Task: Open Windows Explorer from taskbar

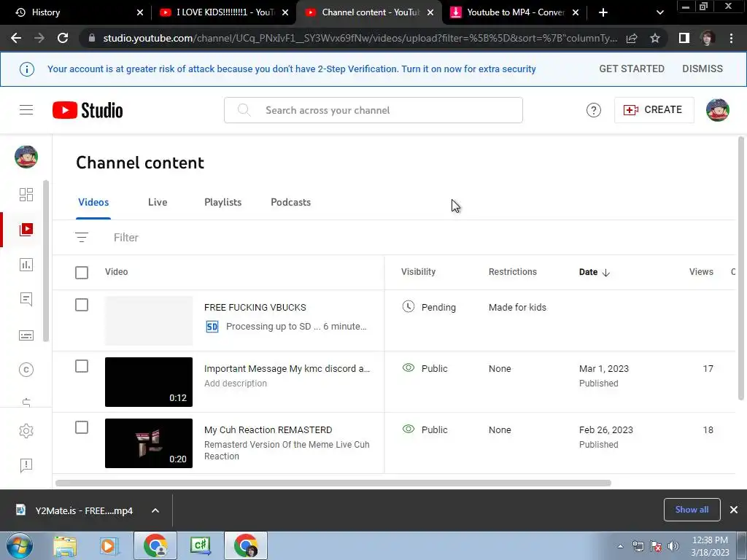Action: (65, 545)
